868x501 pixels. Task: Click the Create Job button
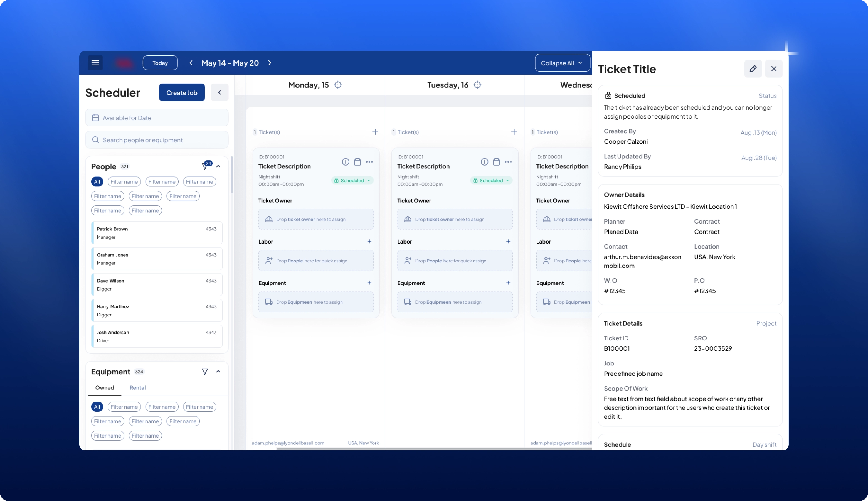pos(182,93)
